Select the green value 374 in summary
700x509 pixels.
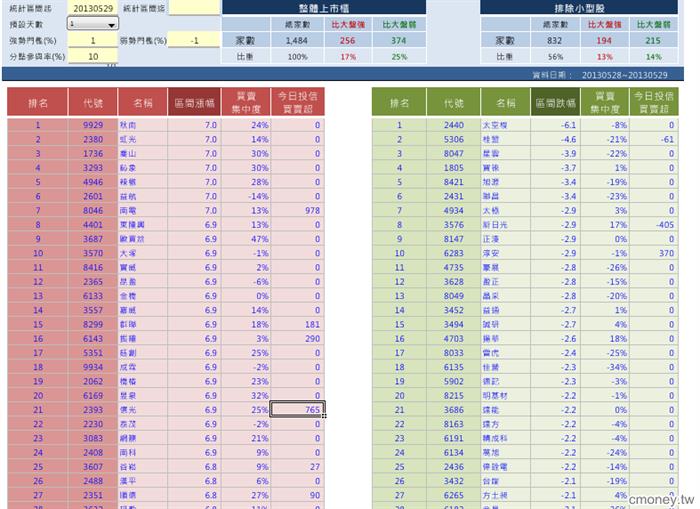399,40
